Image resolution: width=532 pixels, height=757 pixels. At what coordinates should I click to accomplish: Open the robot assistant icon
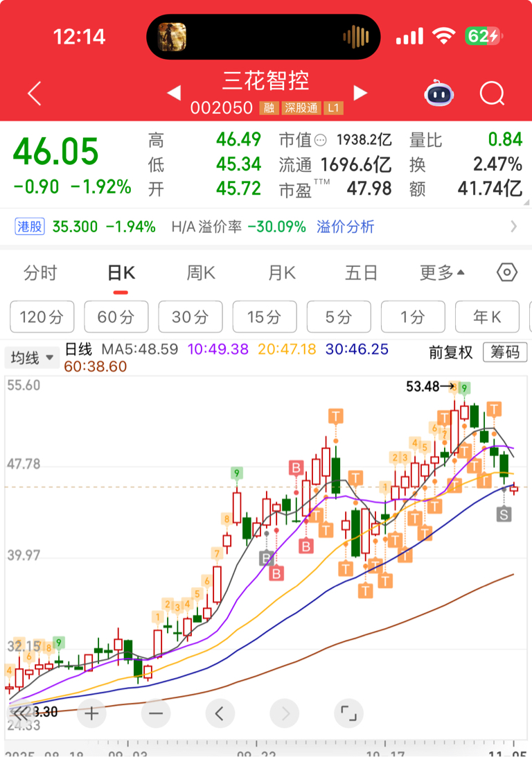(439, 93)
